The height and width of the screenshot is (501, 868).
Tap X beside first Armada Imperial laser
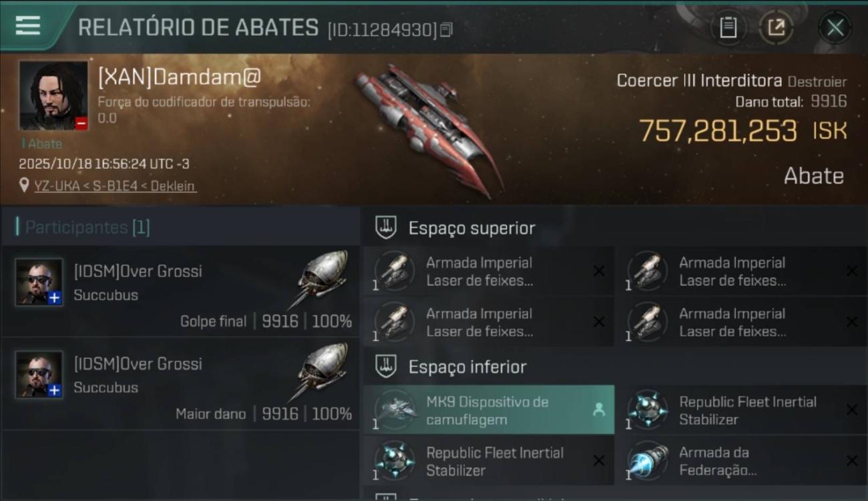pyautogui.click(x=599, y=271)
